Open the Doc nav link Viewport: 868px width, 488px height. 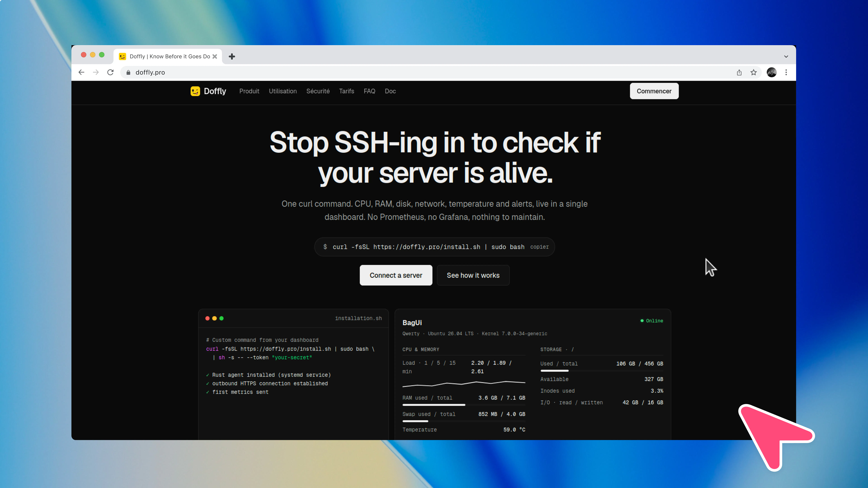click(390, 91)
